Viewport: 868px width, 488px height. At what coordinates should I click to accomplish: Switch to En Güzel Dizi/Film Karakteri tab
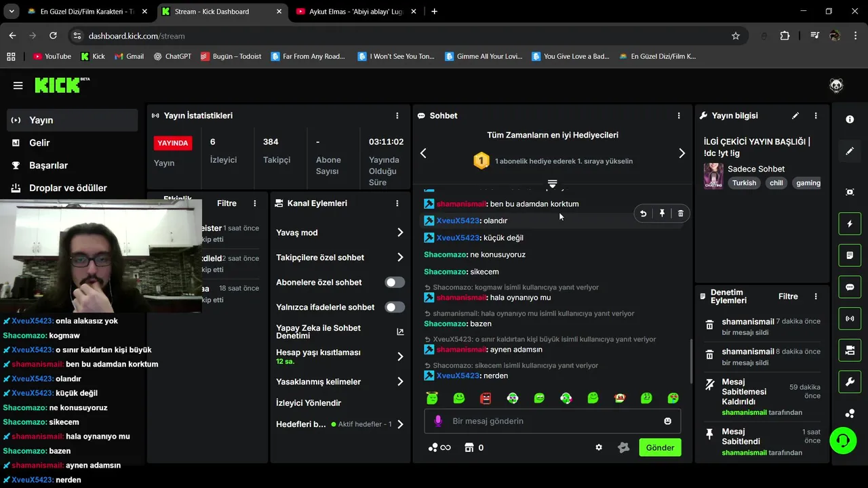(x=87, y=12)
